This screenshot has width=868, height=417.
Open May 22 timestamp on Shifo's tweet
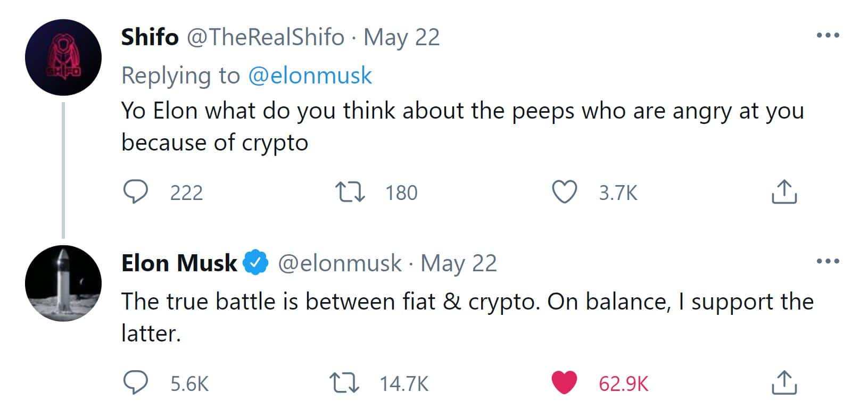pos(402,37)
